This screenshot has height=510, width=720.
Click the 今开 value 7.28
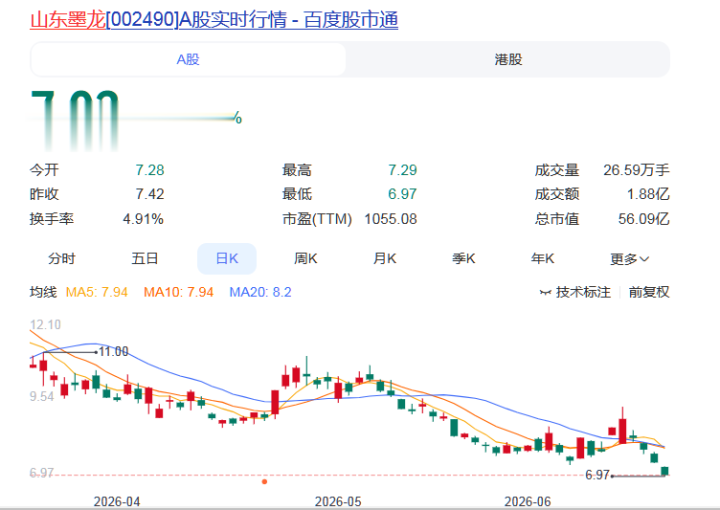point(150,170)
